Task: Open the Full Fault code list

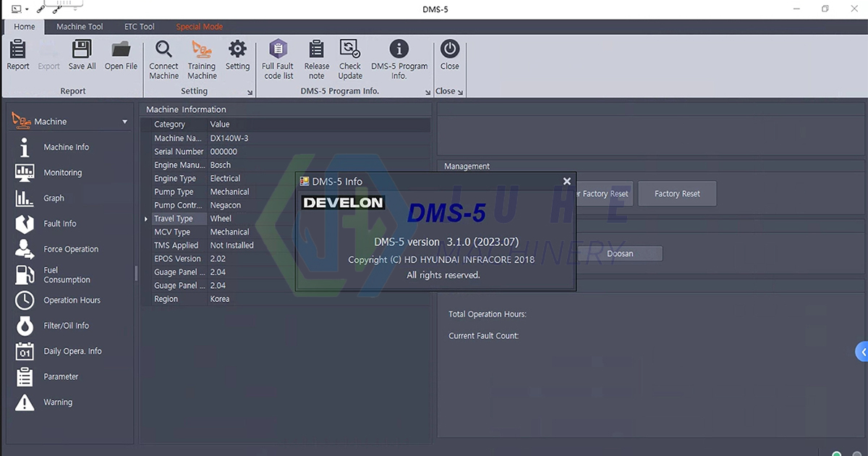Action: (x=277, y=58)
